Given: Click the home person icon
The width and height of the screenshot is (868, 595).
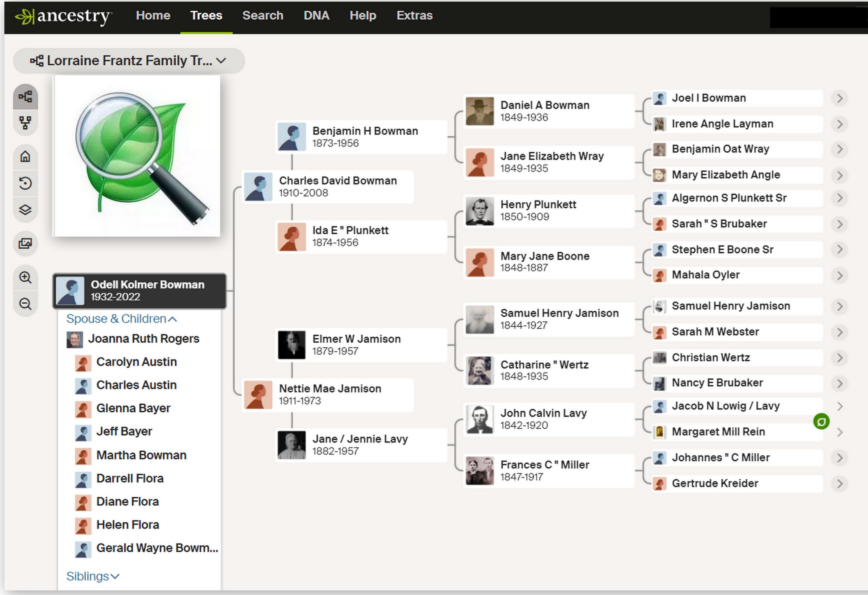Looking at the screenshot, I should click(x=26, y=156).
